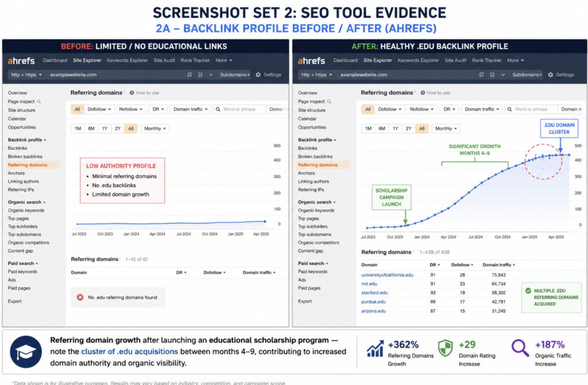Collapse Organic search section in the Before sidebar

26,202
